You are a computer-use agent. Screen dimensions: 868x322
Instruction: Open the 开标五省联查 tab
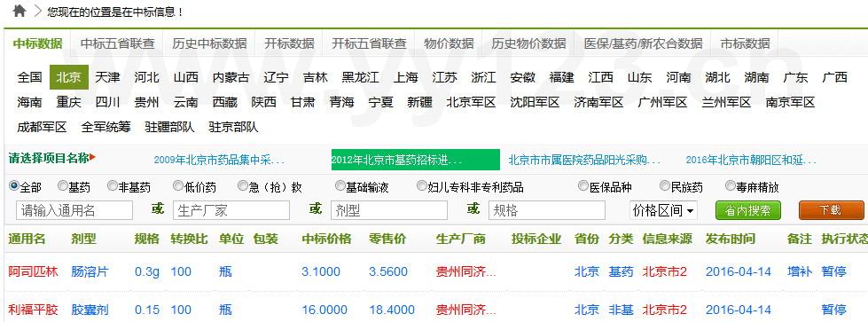coord(369,43)
